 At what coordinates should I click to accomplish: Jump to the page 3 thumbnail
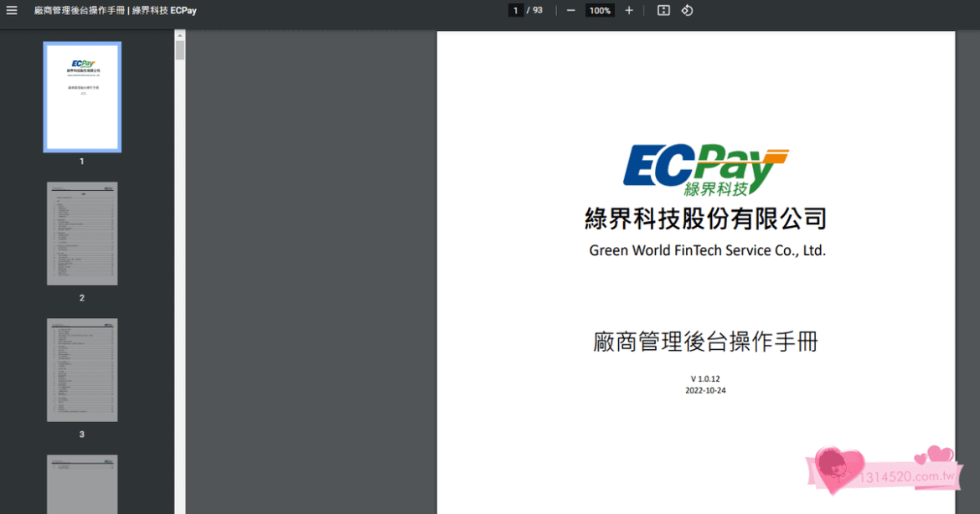(82, 370)
